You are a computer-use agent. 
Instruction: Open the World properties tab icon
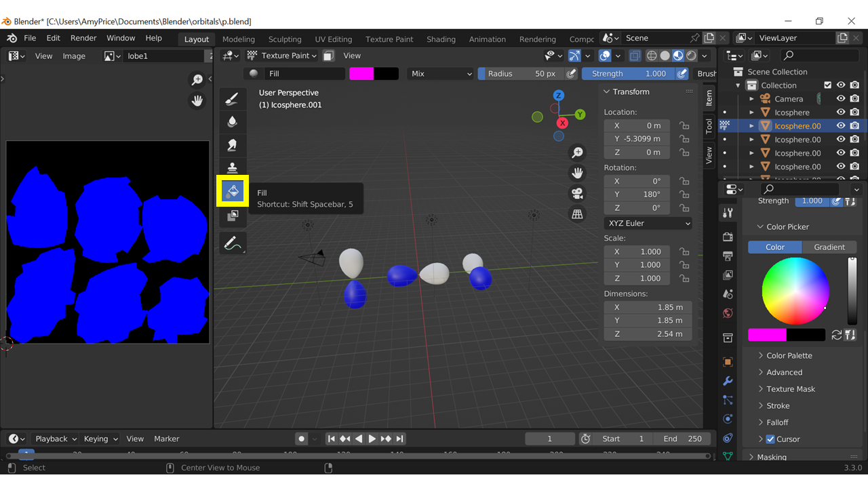coord(728,313)
